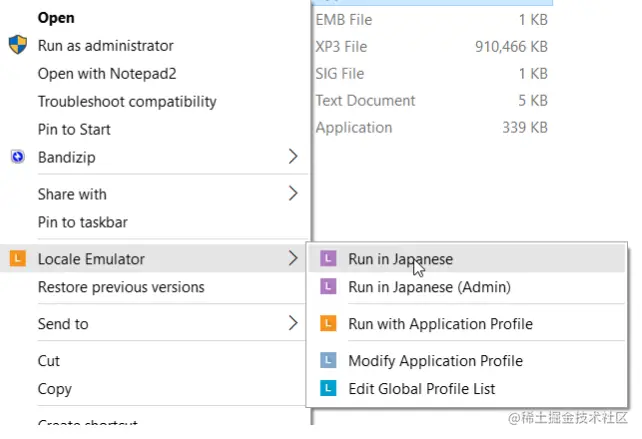Click the purple icon beside Run in Japanese
This screenshot has height=439, width=642.
[x=327, y=259]
